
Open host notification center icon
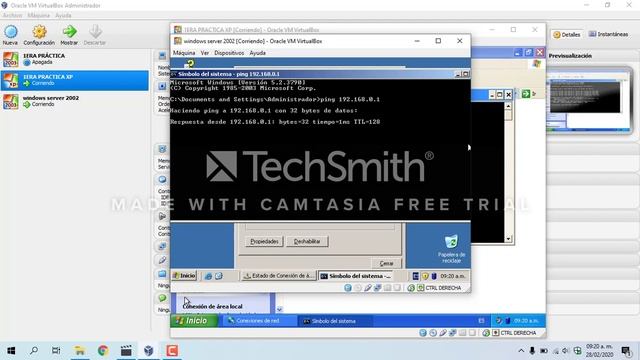pyautogui.click(x=626, y=351)
